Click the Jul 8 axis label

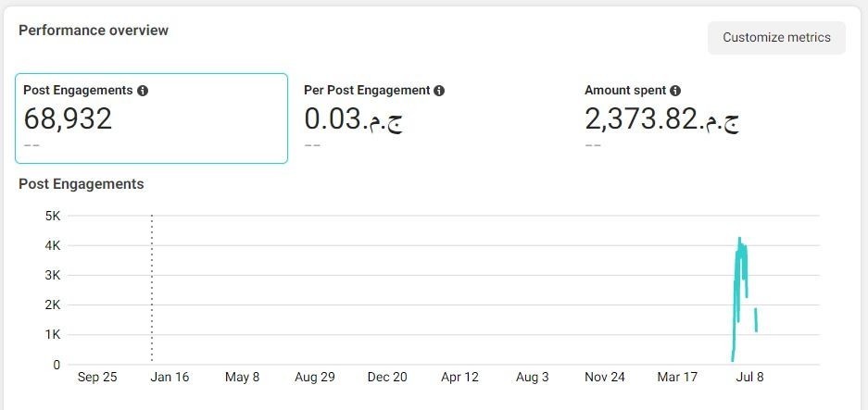coord(750,378)
